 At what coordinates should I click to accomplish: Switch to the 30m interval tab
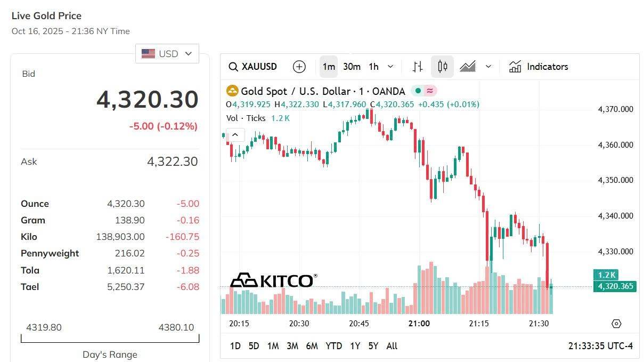click(352, 66)
